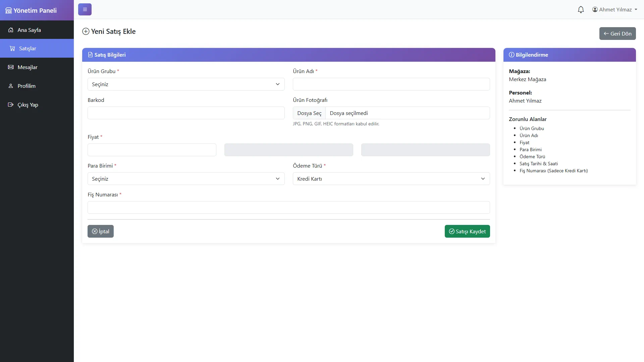
Task: Go to Ana Sayfa in the sidebar
Action: tap(37, 30)
